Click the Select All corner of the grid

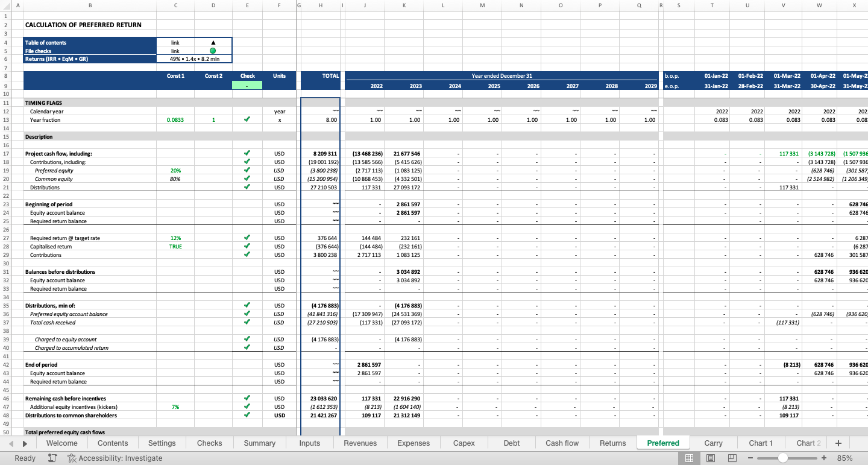5,5
